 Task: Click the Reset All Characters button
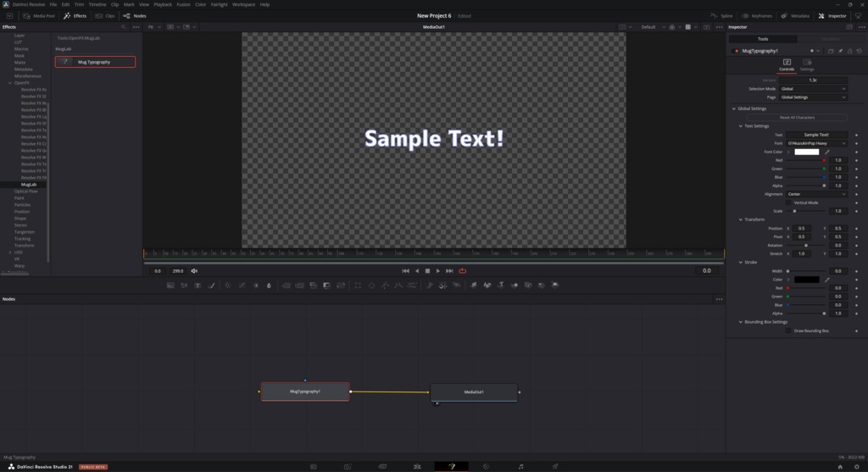[x=797, y=118]
